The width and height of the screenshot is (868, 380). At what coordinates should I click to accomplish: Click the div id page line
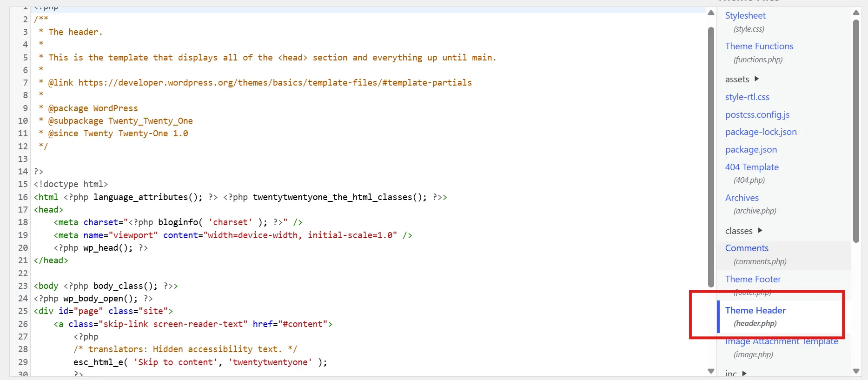tap(103, 311)
